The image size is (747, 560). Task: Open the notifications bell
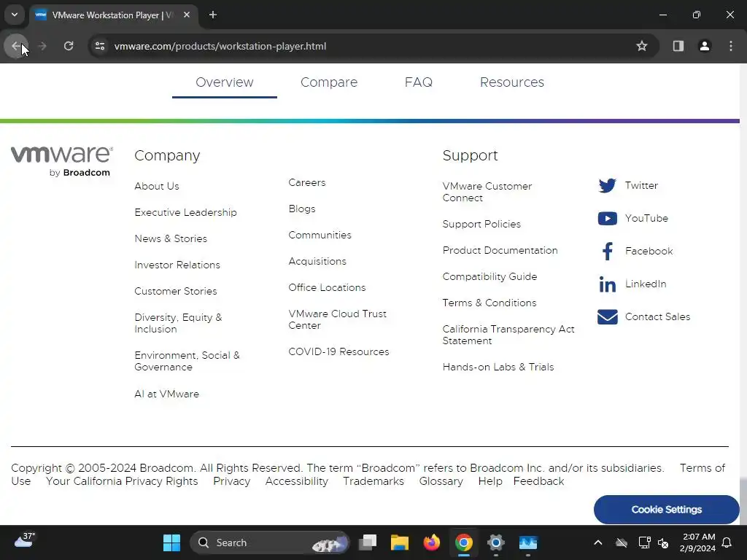tap(727, 542)
